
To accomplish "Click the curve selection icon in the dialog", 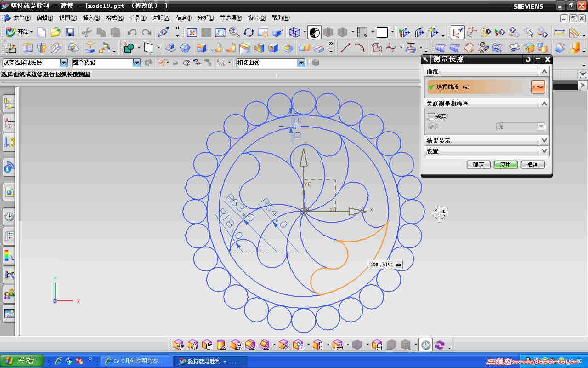I will coord(538,86).
